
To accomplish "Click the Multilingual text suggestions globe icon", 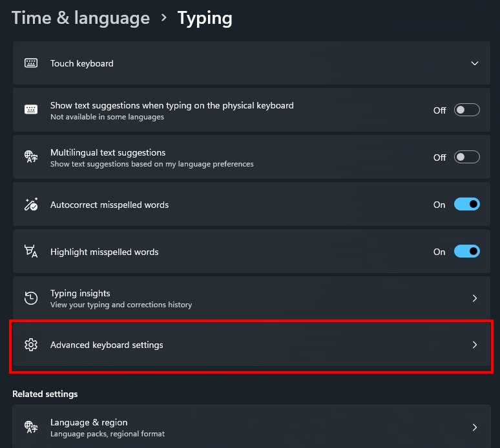I will [31, 157].
